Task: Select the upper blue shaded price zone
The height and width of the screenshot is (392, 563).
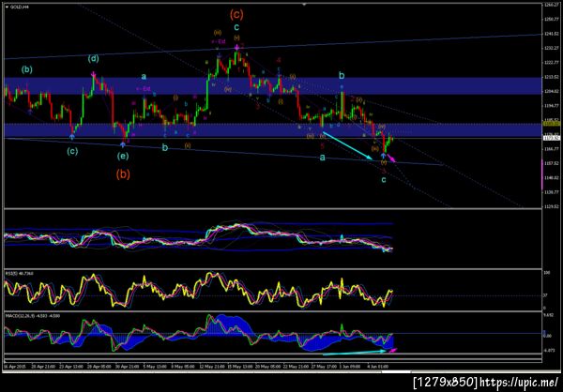Action: point(272,85)
